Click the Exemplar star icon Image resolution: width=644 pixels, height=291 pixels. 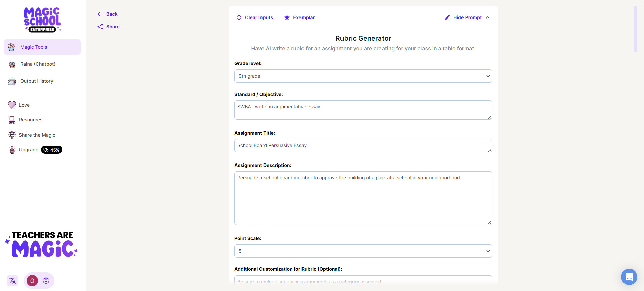(x=287, y=17)
